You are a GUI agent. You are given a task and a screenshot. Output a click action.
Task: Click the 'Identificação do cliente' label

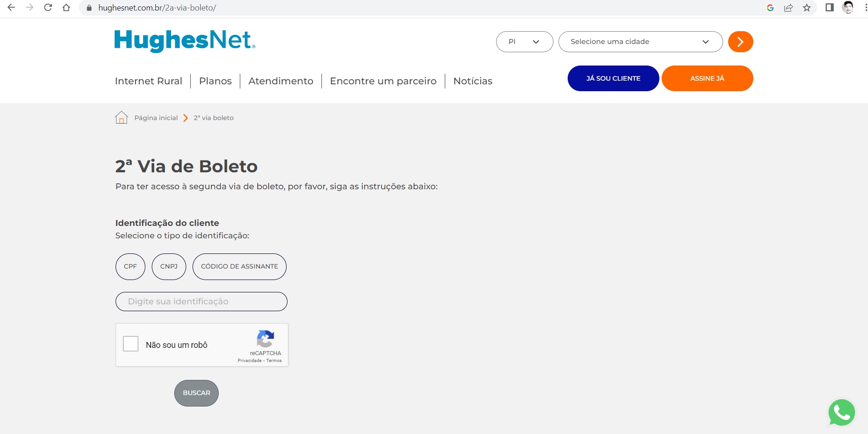click(167, 223)
